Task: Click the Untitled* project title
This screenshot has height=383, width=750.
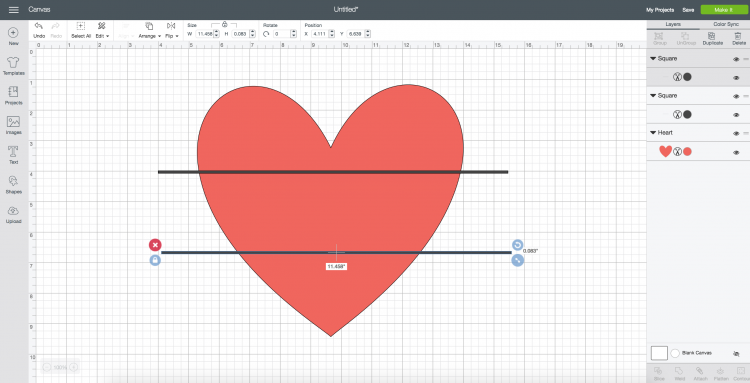Action: 346,10
